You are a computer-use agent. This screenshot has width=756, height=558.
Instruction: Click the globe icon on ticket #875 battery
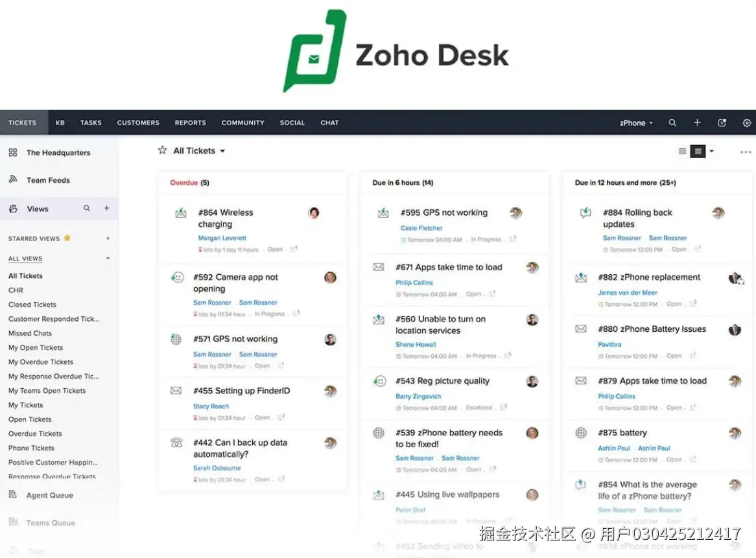click(x=582, y=433)
